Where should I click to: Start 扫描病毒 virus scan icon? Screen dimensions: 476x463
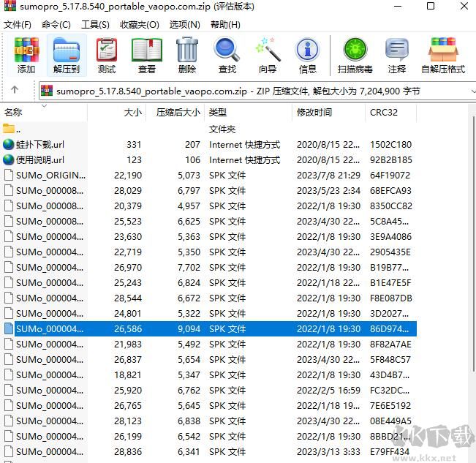[355, 55]
